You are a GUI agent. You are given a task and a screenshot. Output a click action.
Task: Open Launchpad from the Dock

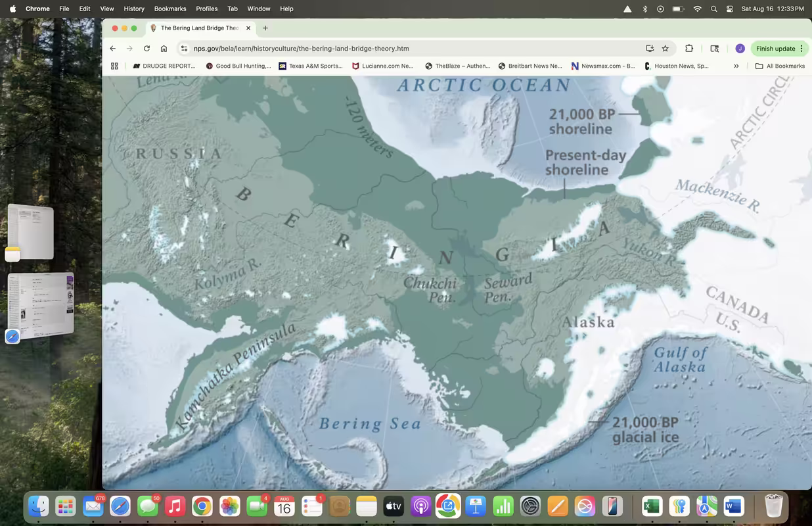(66, 506)
